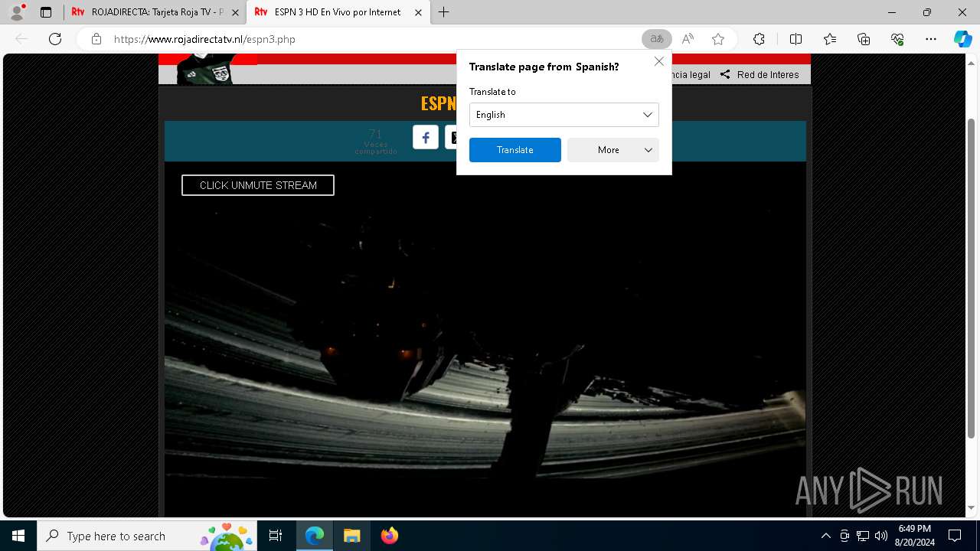Viewport: 980px width, 551px height.
Task: Click CLICK UNMUTE STREAM button
Action: pos(258,185)
